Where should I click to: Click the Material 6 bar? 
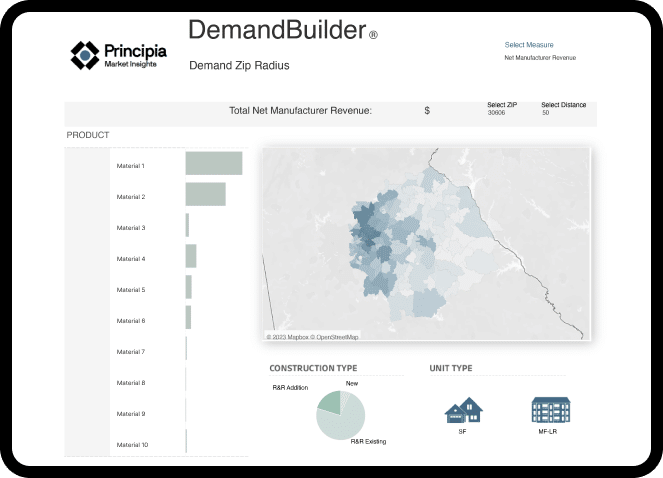point(188,317)
